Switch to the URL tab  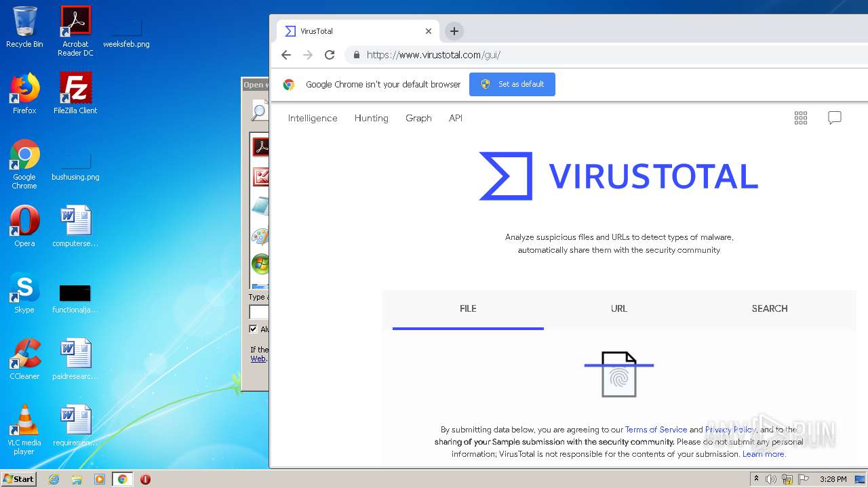point(619,309)
